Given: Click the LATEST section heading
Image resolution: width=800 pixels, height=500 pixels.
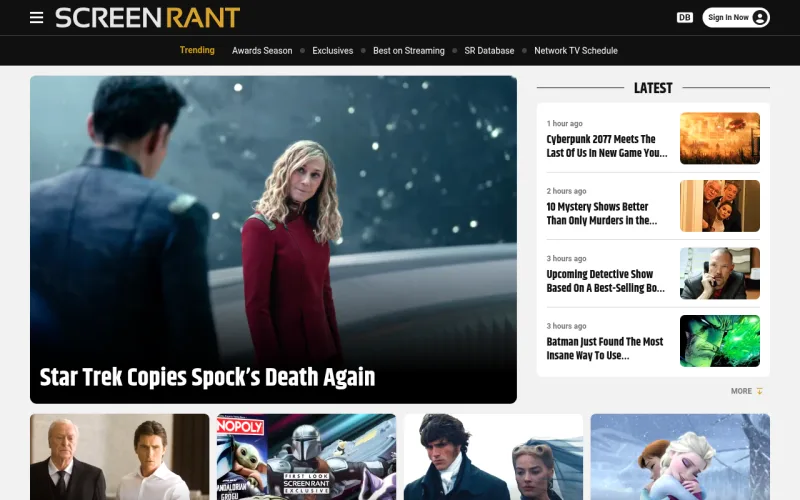Looking at the screenshot, I should click(653, 88).
